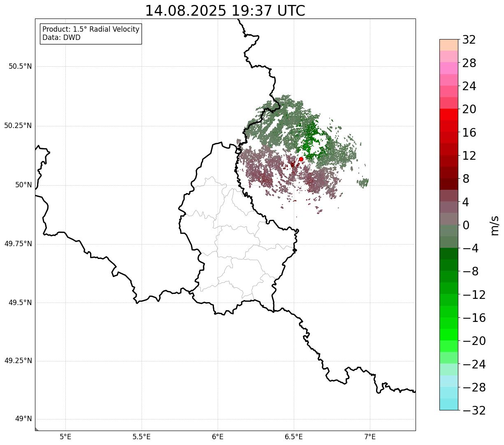Click the colorbar tick label 12
Image resolution: width=504 pixels, height=445 pixels.
469,156
